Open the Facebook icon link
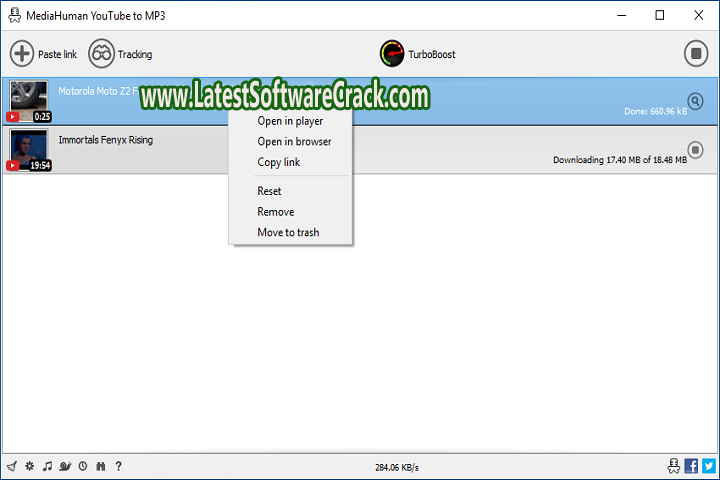 [x=691, y=465]
